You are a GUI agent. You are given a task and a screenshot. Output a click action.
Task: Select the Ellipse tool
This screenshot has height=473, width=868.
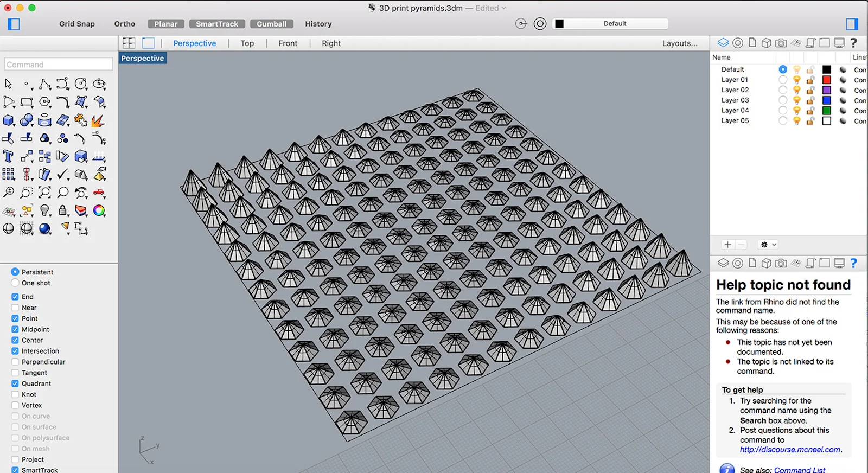click(x=99, y=84)
